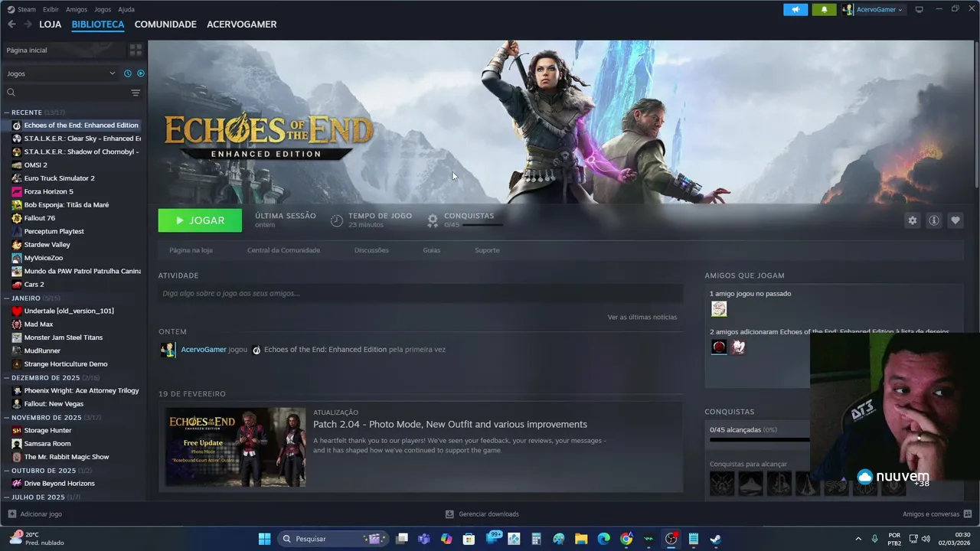The width and height of the screenshot is (980, 551).
Task: Open friends and chat icon
Action: [968, 514]
